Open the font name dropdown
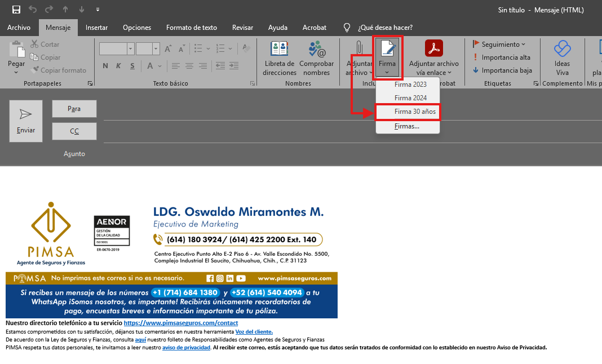This screenshot has height=364, width=602. (130, 49)
